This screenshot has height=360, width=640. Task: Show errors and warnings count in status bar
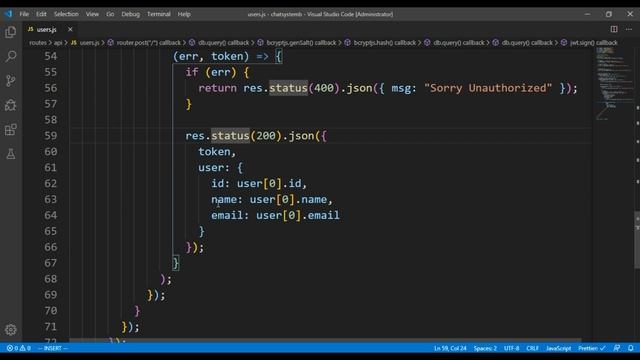[19, 348]
